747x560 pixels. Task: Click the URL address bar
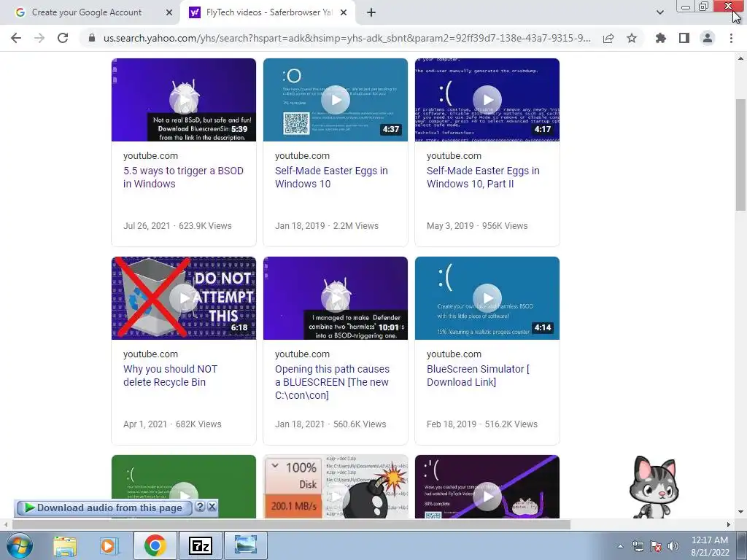click(347, 38)
